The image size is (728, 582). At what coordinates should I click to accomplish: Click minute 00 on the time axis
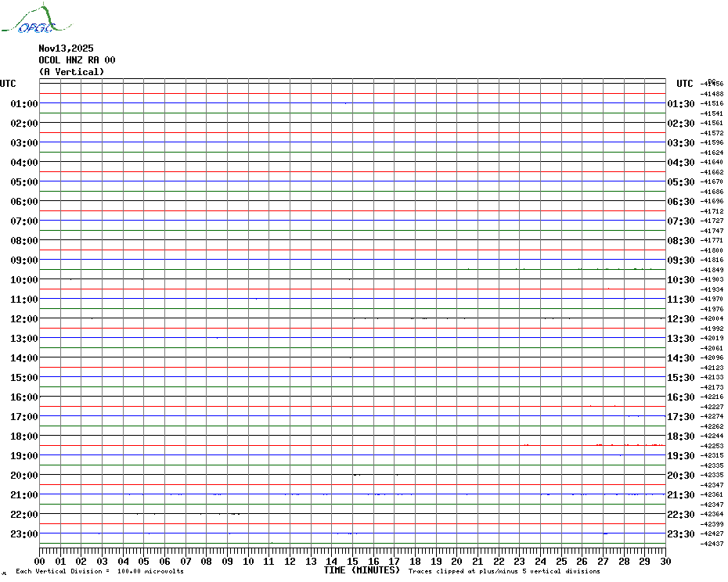point(40,561)
